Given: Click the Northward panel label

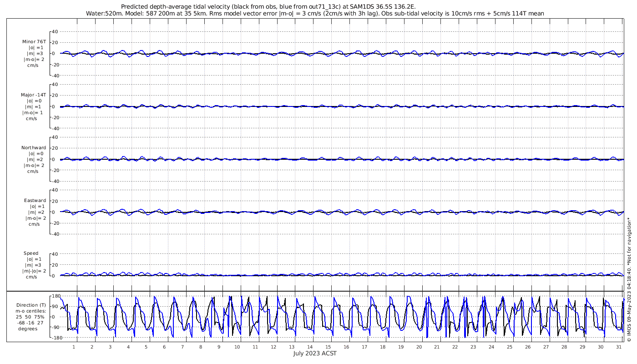Looking at the screenshot, I should coord(34,148).
